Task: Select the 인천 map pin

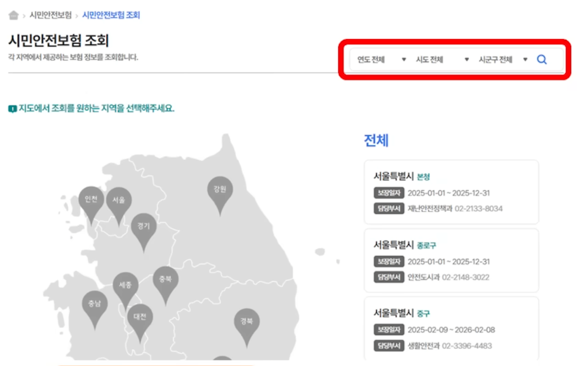Action: tap(91, 205)
